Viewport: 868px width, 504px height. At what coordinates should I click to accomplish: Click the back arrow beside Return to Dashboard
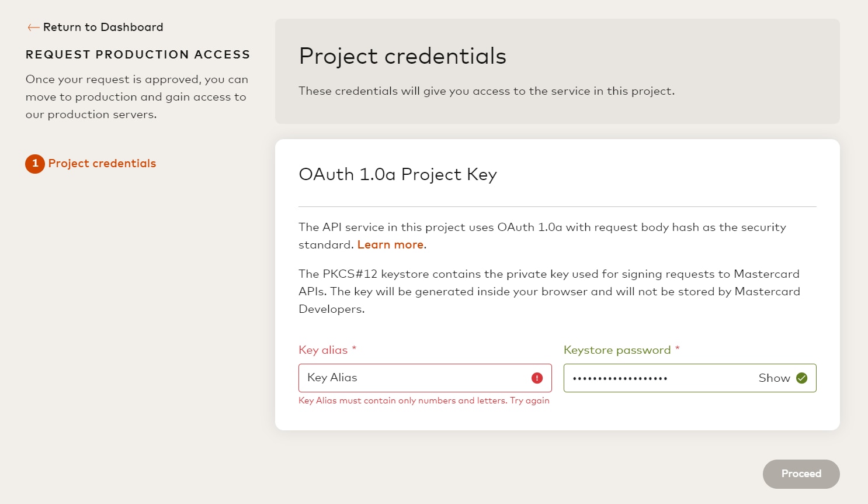tap(33, 27)
